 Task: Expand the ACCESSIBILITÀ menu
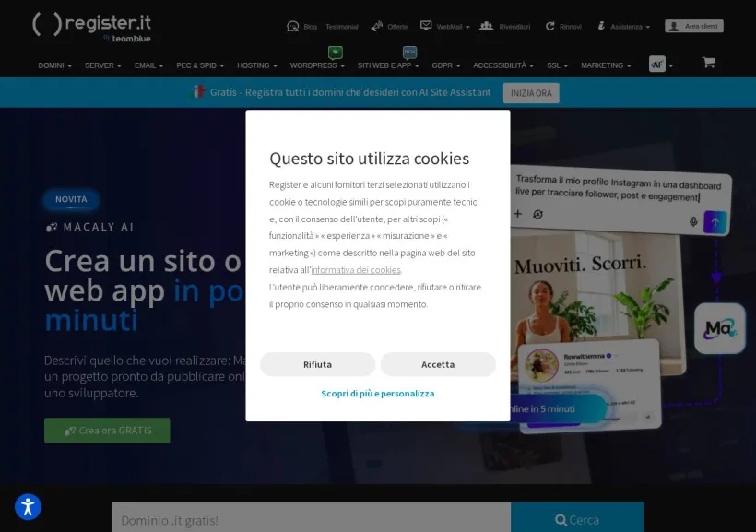click(502, 65)
